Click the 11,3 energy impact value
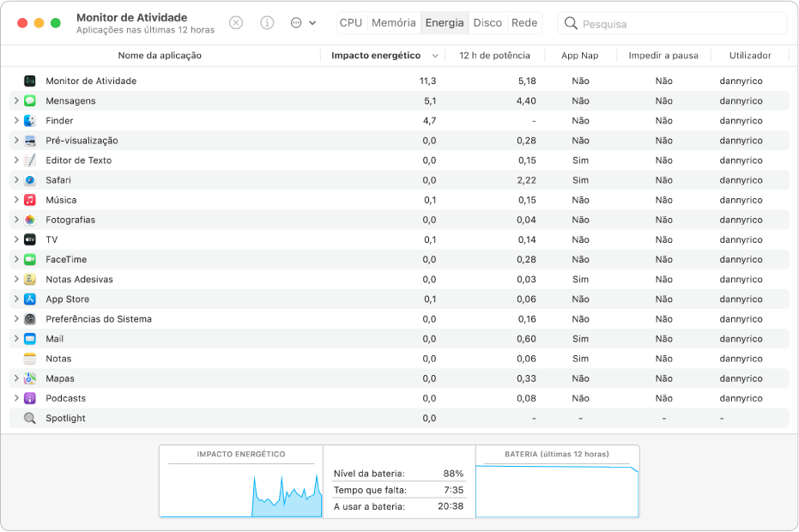 pos(427,81)
